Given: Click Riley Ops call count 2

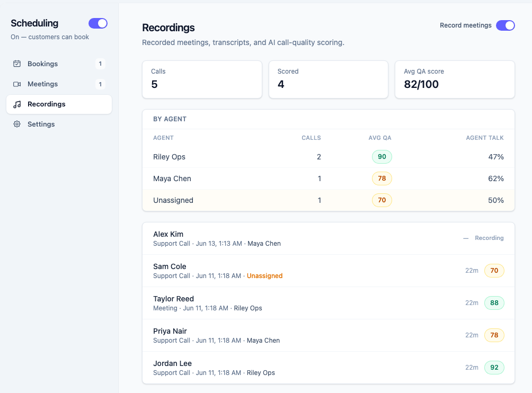Looking at the screenshot, I should point(319,157).
